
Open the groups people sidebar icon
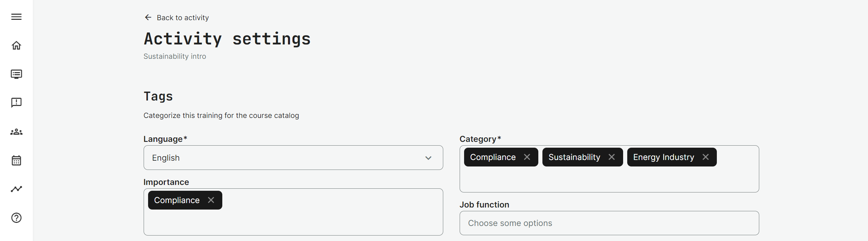pyautogui.click(x=16, y=132)
